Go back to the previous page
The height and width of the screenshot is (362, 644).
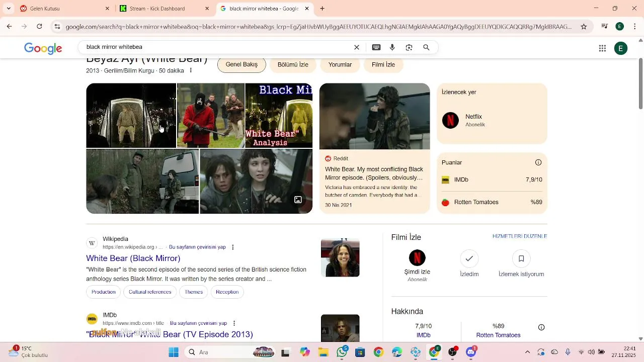point(9,27)
